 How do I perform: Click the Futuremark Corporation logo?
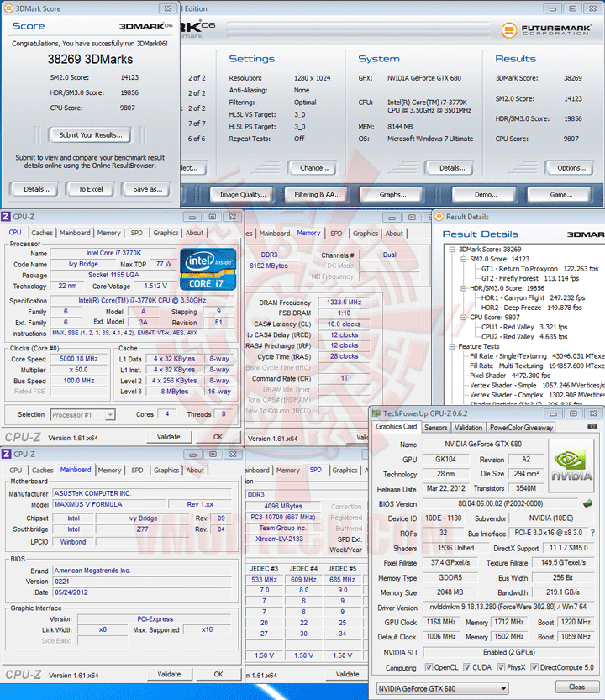coord(546,30)
